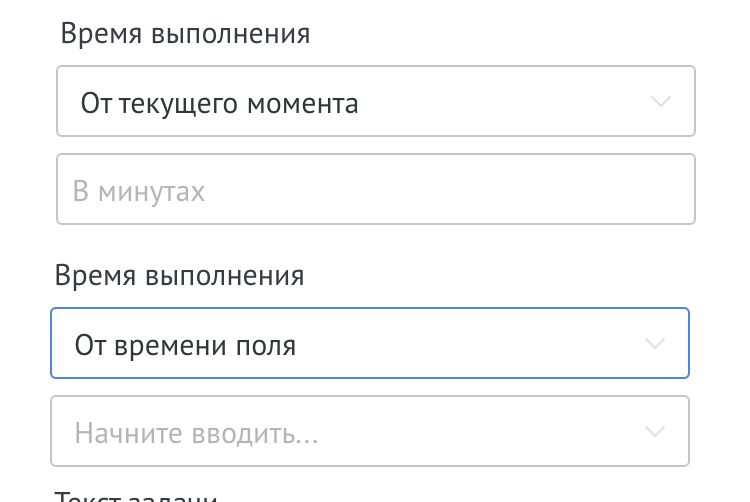Viewport: 750px width, 502px height.
Task: Open the "От времени поля" dropdown
Action: tap(369, 344)
